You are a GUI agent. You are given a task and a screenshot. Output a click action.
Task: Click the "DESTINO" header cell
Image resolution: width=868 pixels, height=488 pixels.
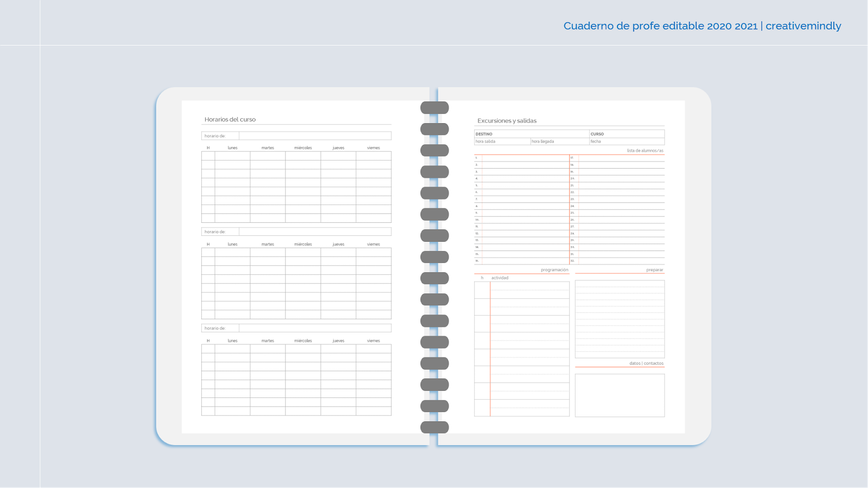484,133
